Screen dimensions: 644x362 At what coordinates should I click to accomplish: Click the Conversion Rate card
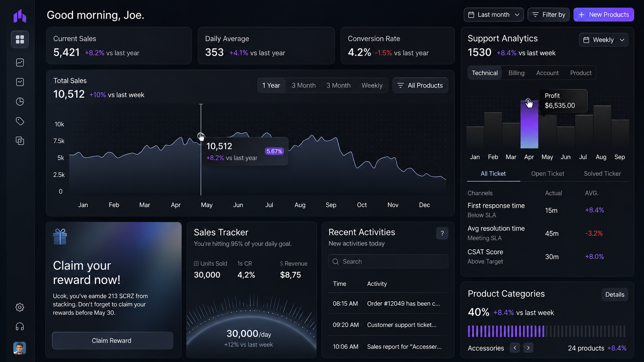397,45
